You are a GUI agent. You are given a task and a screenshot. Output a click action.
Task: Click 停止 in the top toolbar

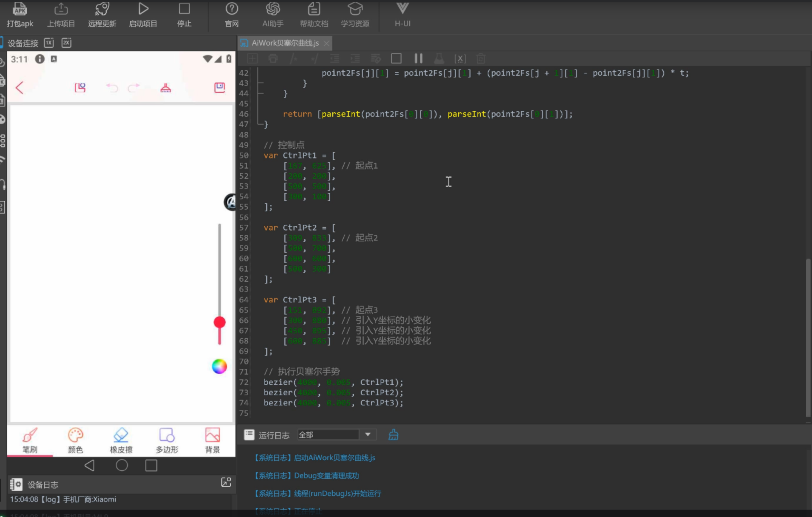point(184,15)
